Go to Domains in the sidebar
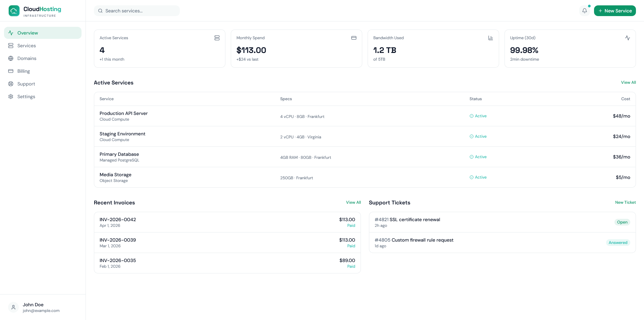Viewport: 644px width, 320px height. [27, 58]
